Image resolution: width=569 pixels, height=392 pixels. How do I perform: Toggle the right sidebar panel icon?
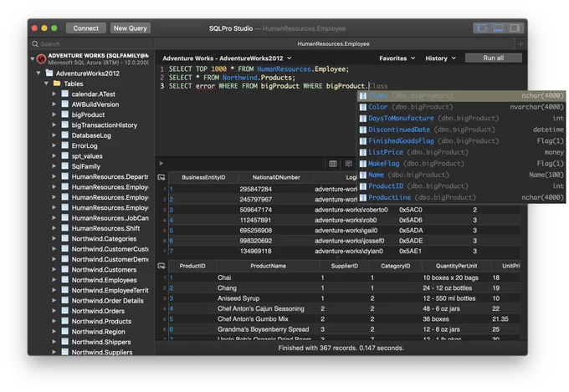515,28
